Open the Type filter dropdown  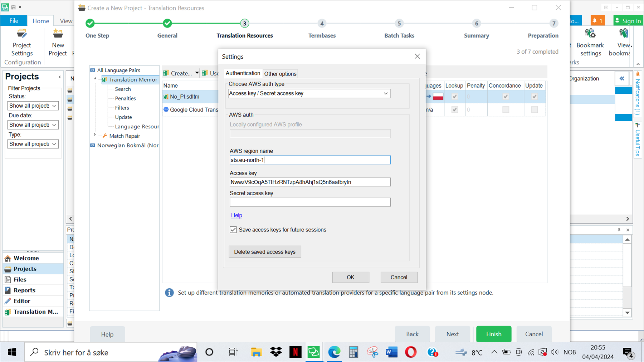coord(33,144)
